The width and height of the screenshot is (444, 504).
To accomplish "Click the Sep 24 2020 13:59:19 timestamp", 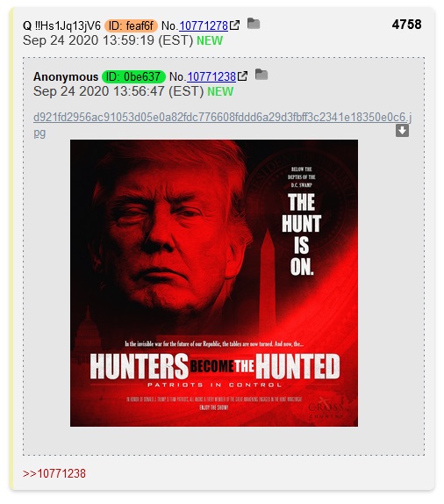I will pyautogui.click(x=108, y=40).
